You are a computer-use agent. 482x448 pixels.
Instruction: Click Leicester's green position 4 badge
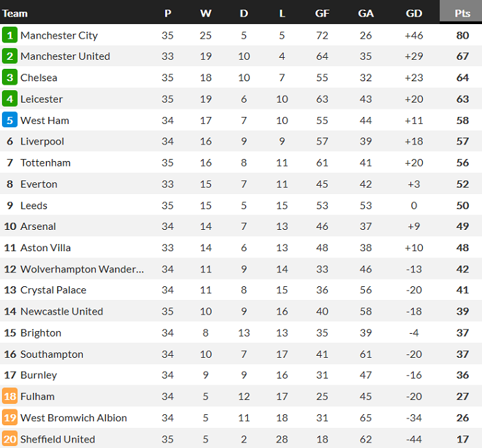click(10, 99)
